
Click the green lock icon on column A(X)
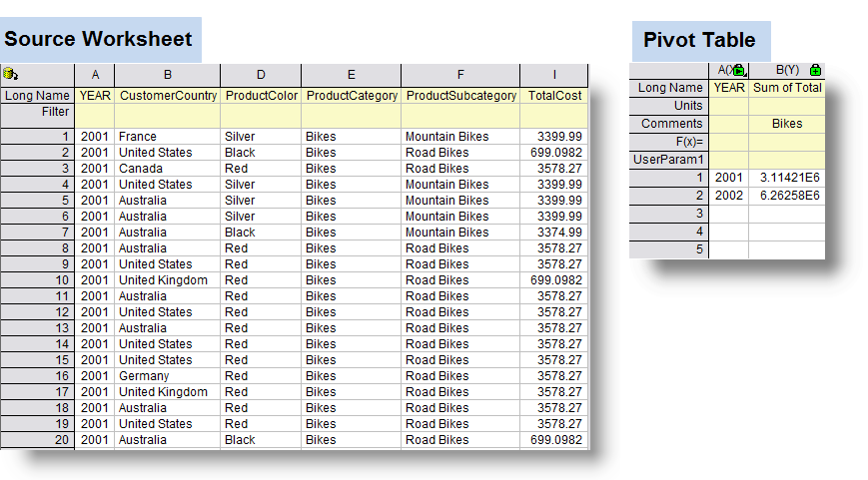coord(739,71)
